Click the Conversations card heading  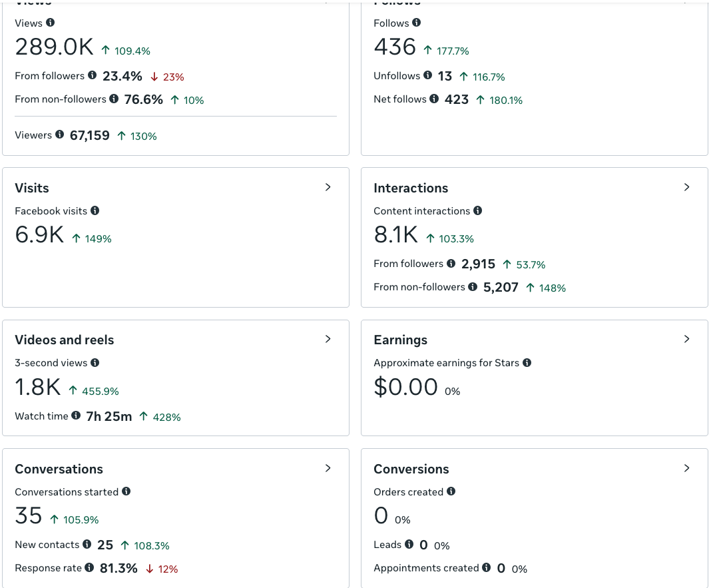[x=59, y=469]
